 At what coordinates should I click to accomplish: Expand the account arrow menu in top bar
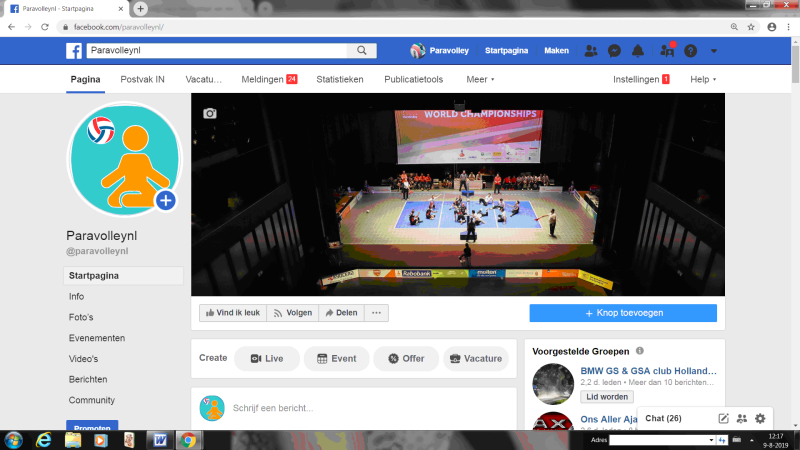(x=713, y=51)
